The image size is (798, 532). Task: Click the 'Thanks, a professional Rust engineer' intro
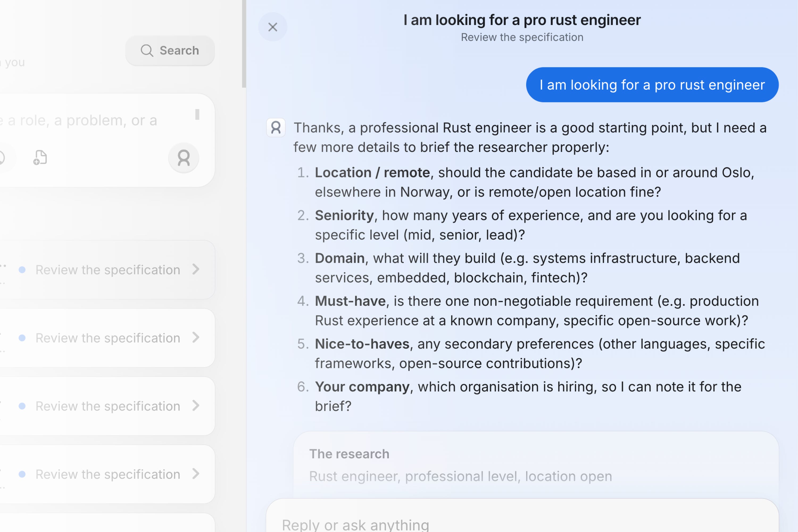tap(530, 138)
